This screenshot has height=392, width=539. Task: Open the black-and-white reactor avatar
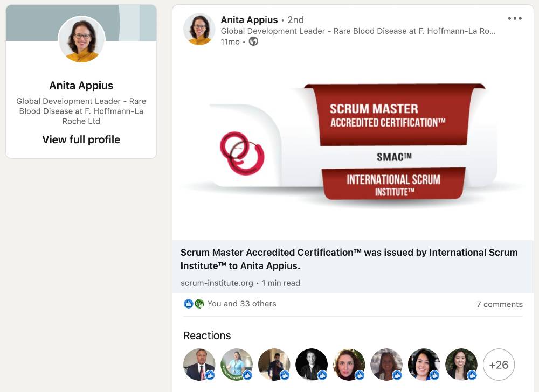pyautogui.click(x=312, y=365)
